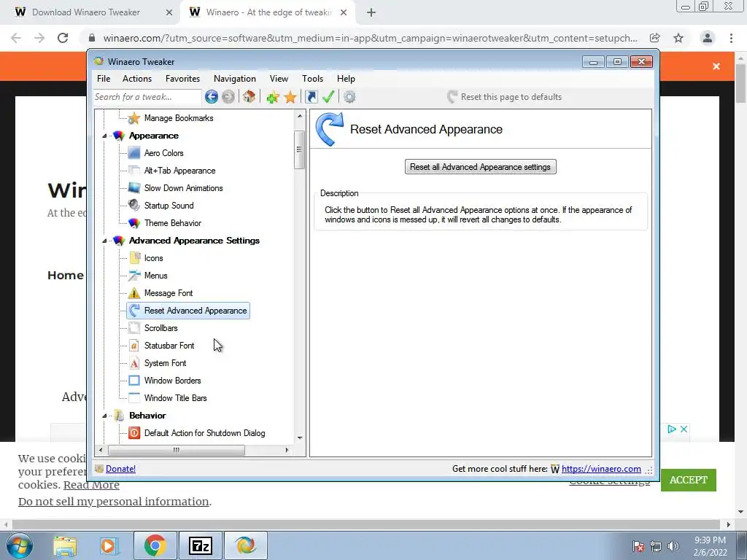Click the tree scroll down arrow

pyautogui.click(x=300, y=438)
